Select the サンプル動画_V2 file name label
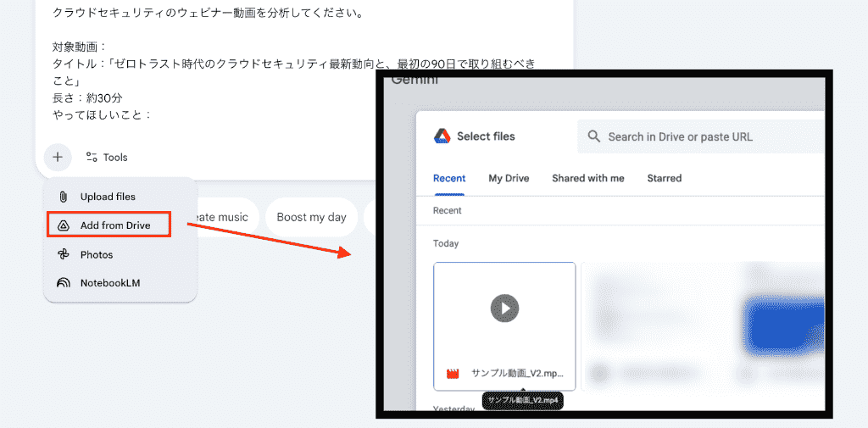The height and width of the screenshot is (428, 868). point(517,373)
